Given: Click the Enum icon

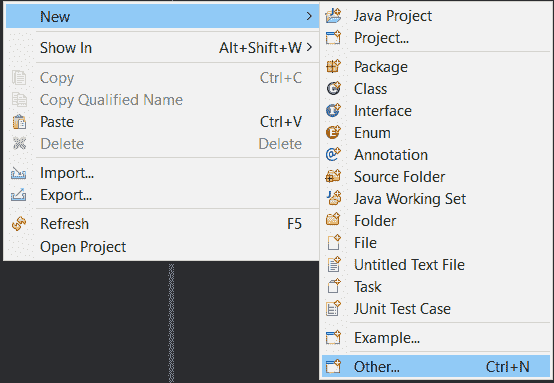Looking at the screenshot, I should pyautogui.click(x=333, y=132).
